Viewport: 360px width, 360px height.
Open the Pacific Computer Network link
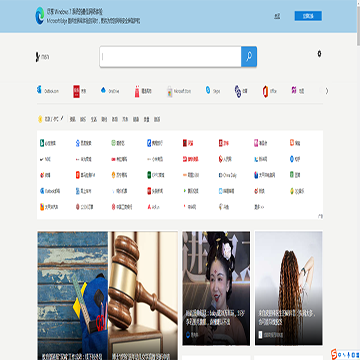pyautogui.click(x=265, y=175)
